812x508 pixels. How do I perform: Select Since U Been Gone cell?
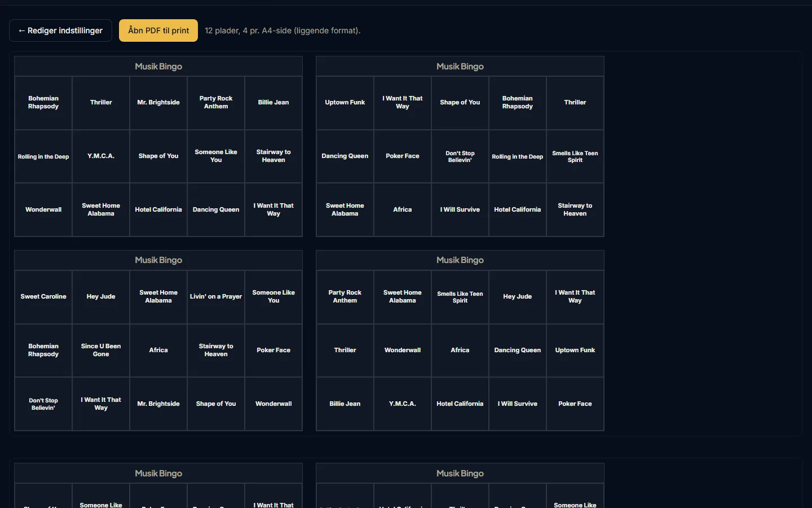click(101, 351)
